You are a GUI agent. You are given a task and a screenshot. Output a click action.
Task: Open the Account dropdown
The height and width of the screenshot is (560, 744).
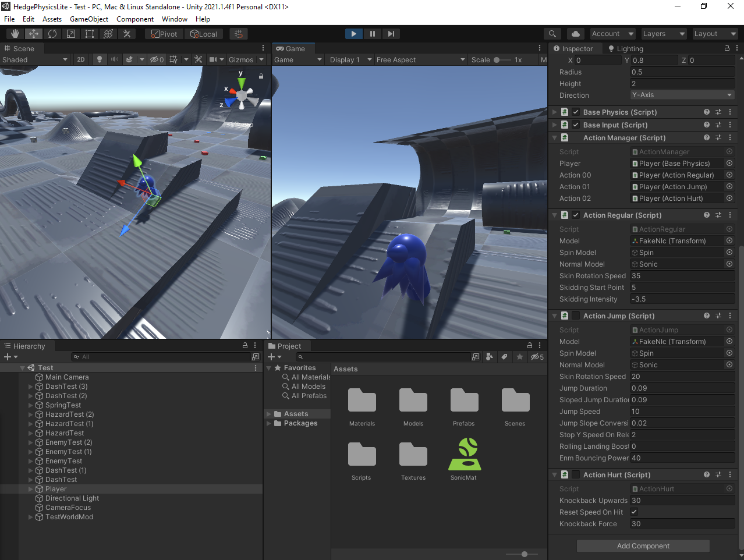click(612, 34)
